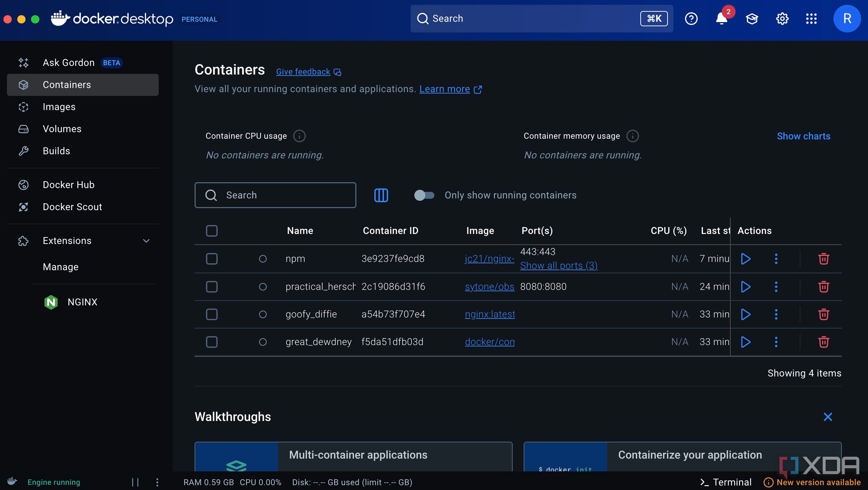Viewport: 868px width, 490px height.
Task: Click container ID 3e9237fe9cd8
Action: point(393,259)
